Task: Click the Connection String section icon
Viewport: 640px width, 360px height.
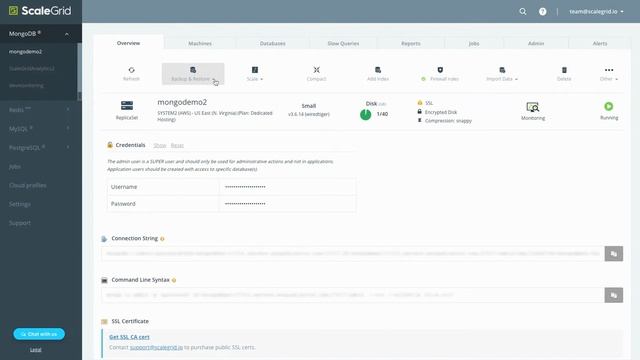Action: (x=104, y=239)
